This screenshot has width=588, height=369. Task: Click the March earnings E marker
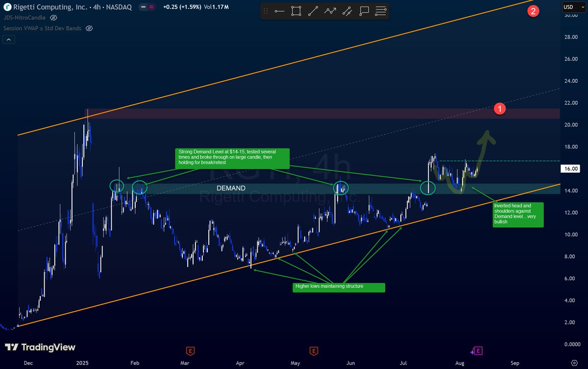click(190, 350)
